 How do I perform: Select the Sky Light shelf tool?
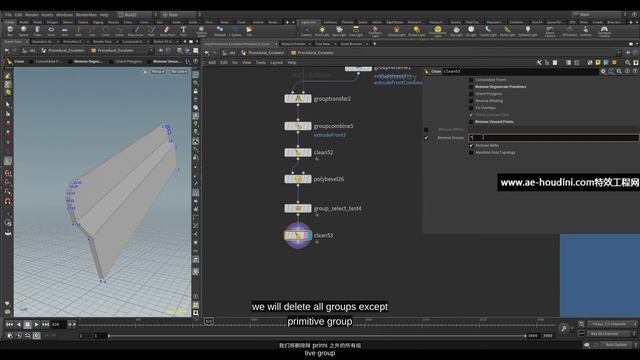pyautogui.click(x=456, y=31)
